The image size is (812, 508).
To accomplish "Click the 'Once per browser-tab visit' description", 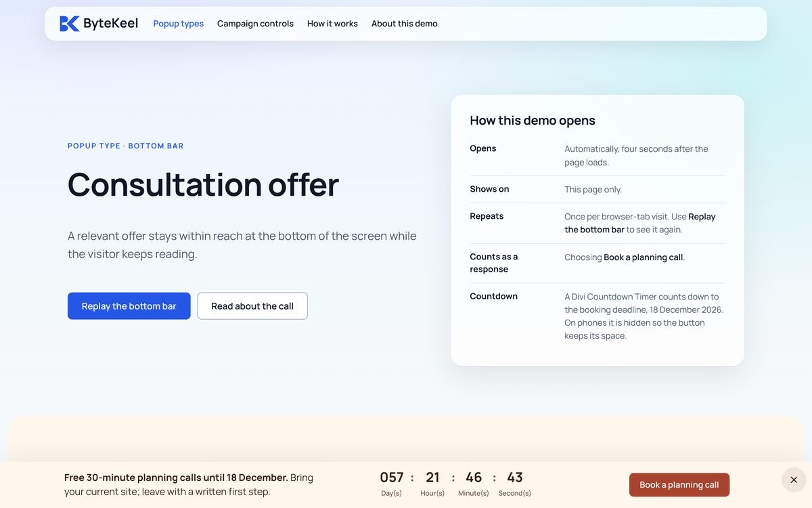I will [640, 223].
